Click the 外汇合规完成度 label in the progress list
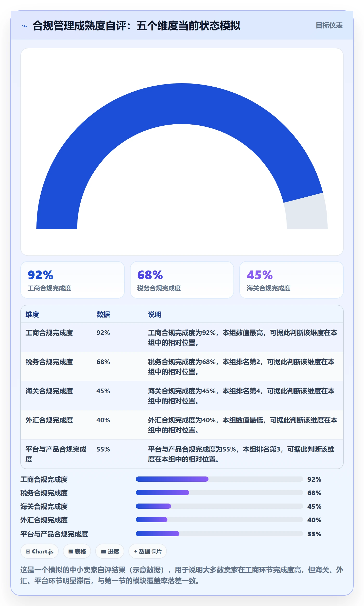364x606 pixels. [x=44, y=520]
